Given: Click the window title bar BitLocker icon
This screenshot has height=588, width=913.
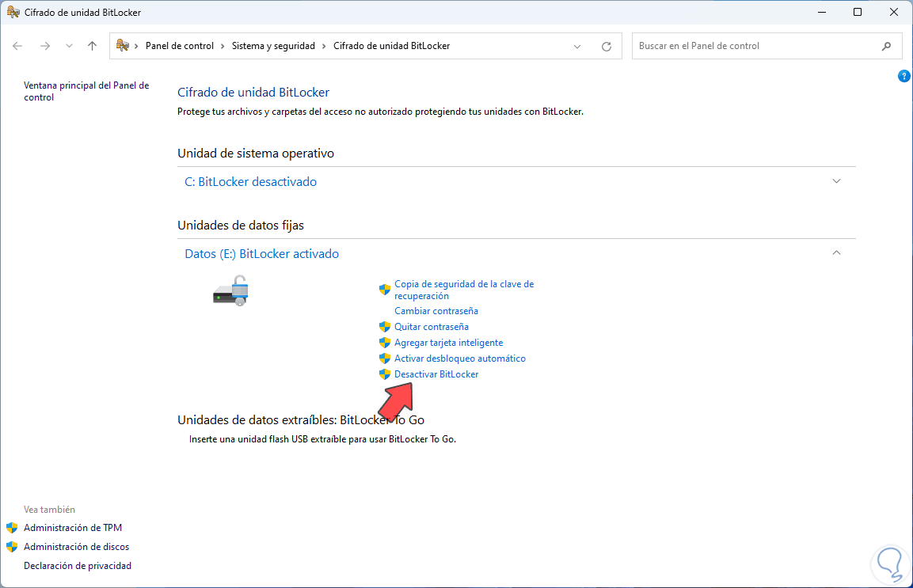Looking at the screenshot, I should [x=13, y=12].
